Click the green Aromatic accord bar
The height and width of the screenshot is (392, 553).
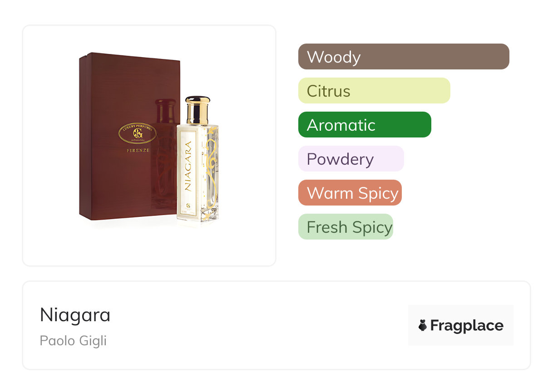[365, 125]
